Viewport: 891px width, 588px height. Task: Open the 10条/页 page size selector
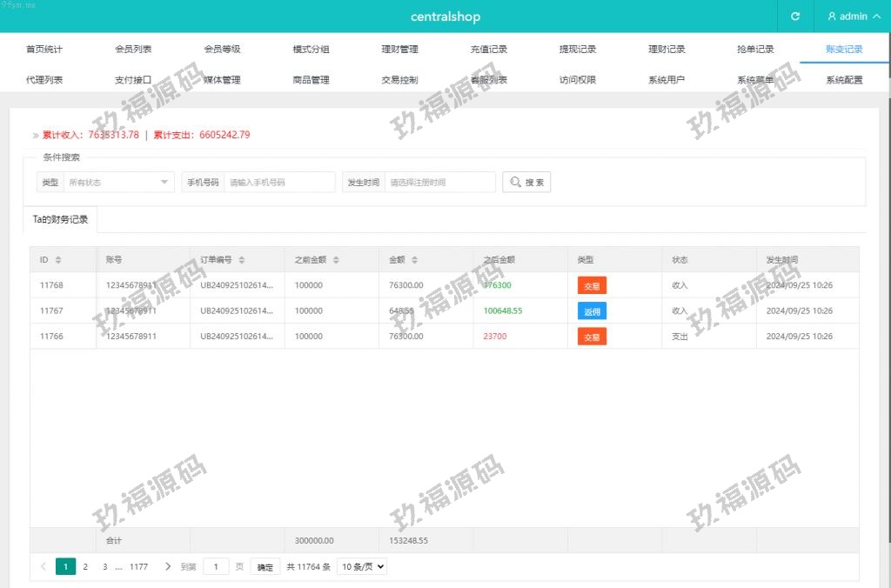361,566
